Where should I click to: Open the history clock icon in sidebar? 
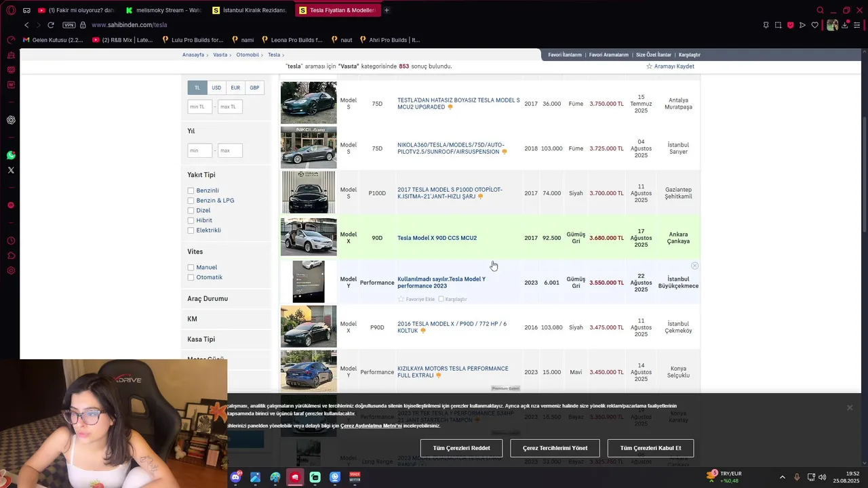tap(11, 241)
